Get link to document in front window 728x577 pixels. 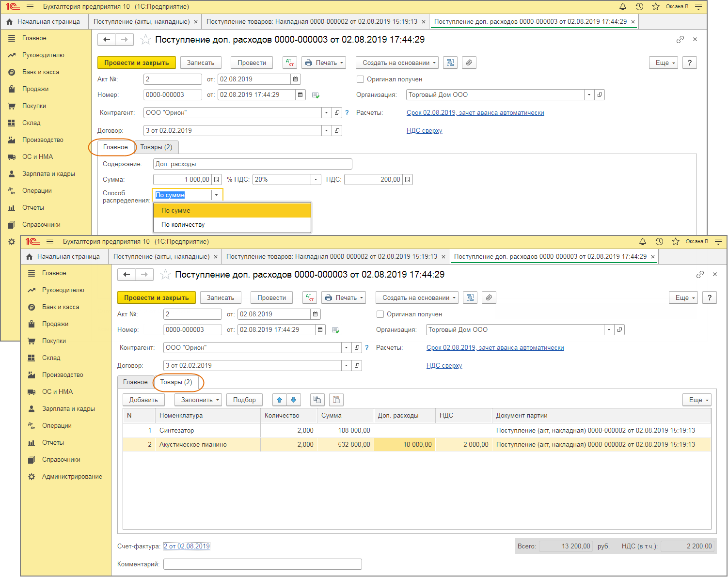(x=700, y=274)
